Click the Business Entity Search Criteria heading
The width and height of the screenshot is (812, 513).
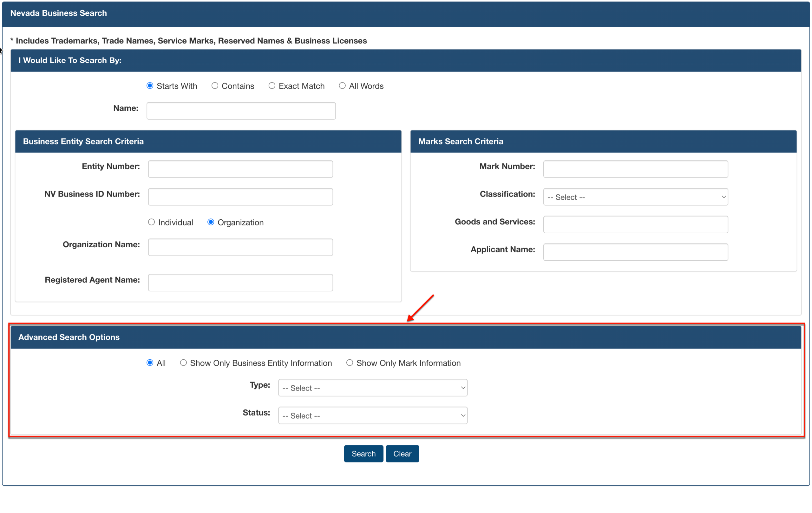pyautogui.click(x=83, y=141)
